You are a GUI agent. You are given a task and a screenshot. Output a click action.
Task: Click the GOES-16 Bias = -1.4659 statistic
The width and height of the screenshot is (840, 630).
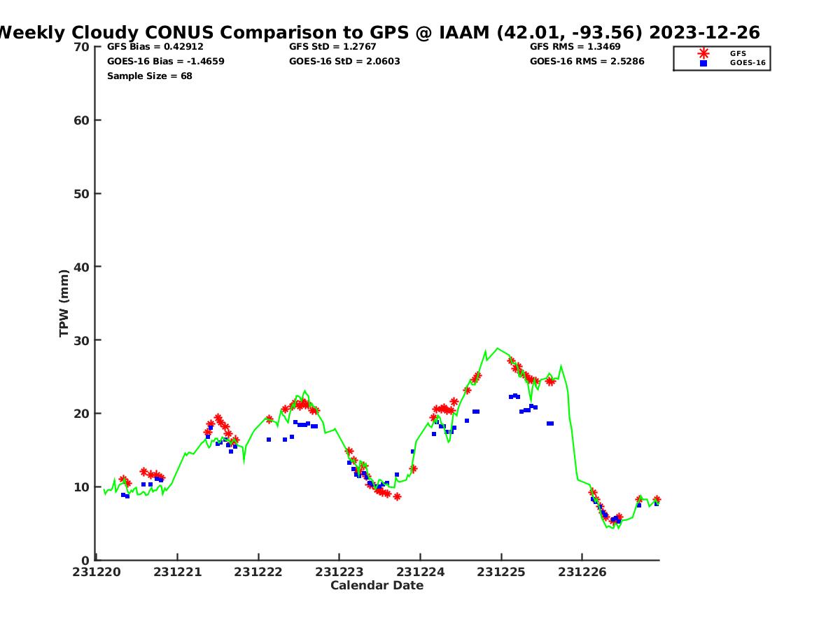coord(165,62)
